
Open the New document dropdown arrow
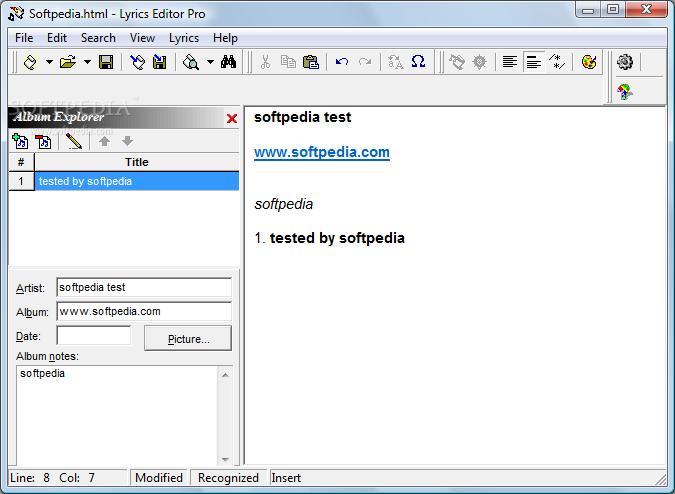(x=49, y=62)
